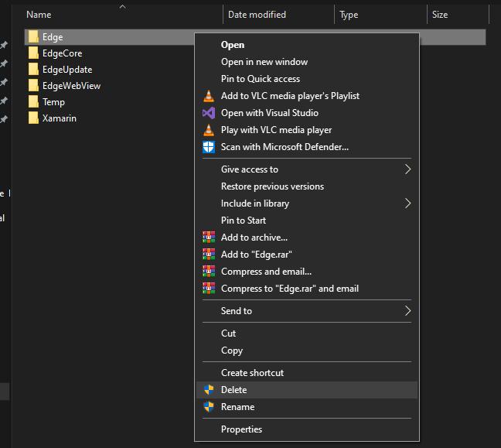
Task: Click the Microsoft Defender shield icon
Action: point(208,147)
